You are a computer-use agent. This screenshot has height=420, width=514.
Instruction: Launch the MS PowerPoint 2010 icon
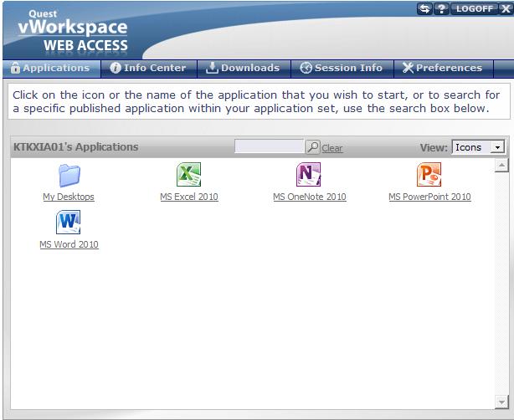pos(429,175)
